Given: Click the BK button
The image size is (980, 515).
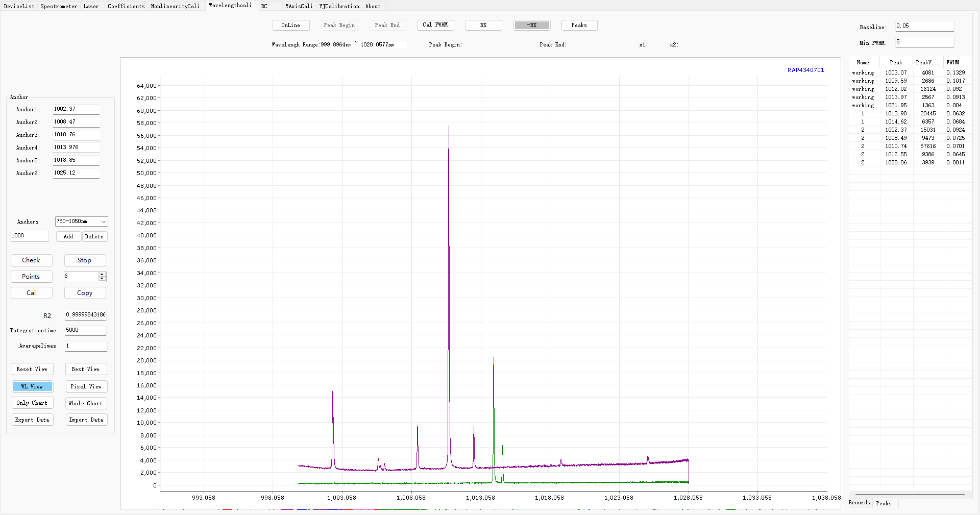Looking at the screenshot, I should point(483,25).
